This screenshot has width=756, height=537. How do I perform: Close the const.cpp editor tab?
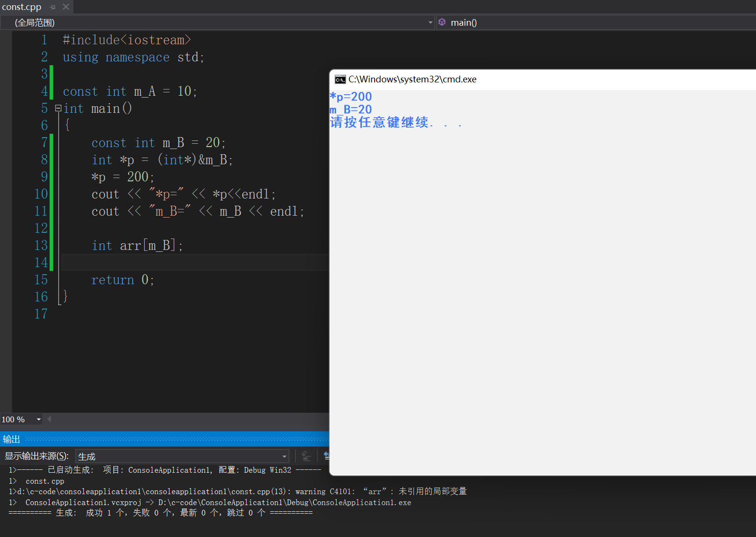66,7
